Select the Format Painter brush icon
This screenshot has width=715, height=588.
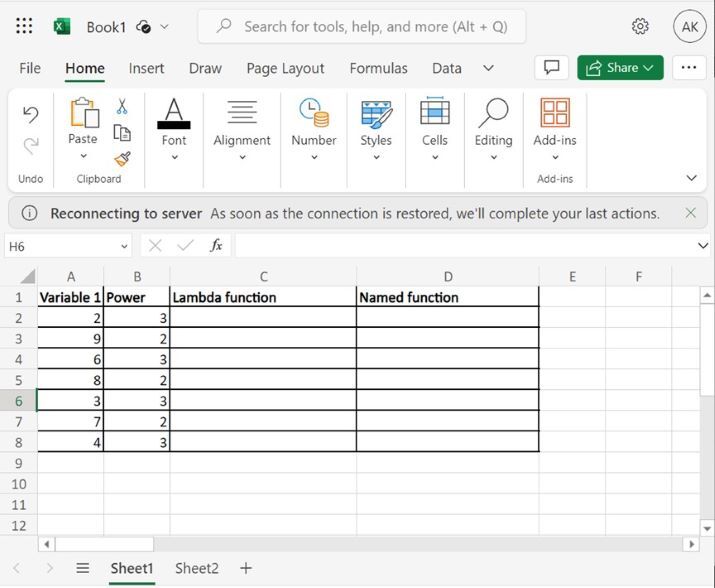pyautogui.click(x=122, y=158)
